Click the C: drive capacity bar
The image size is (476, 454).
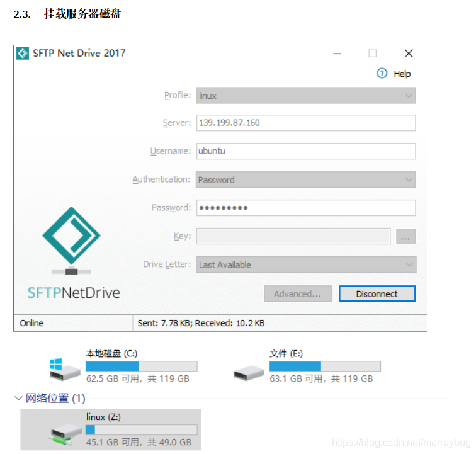(x=142, y=366)
